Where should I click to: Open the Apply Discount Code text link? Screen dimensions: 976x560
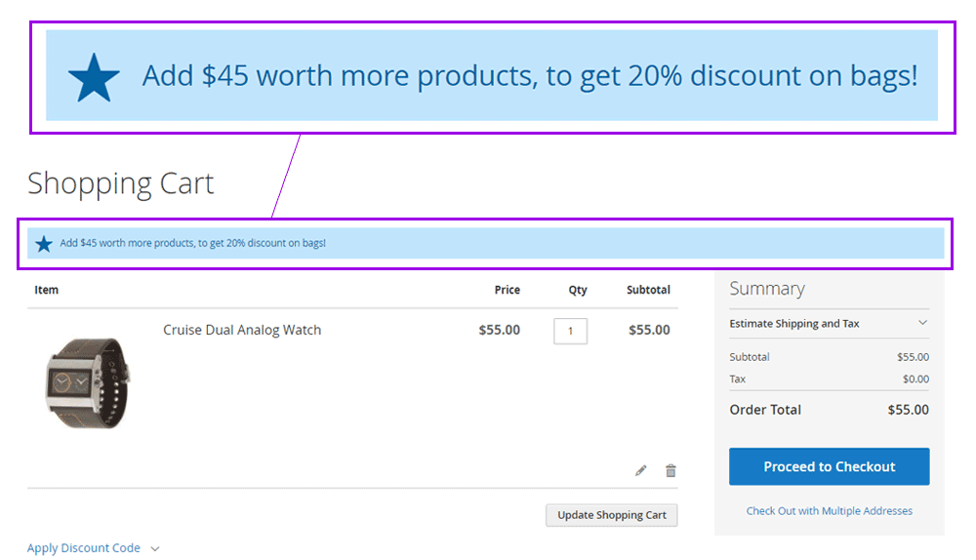(x=84, y=548)
